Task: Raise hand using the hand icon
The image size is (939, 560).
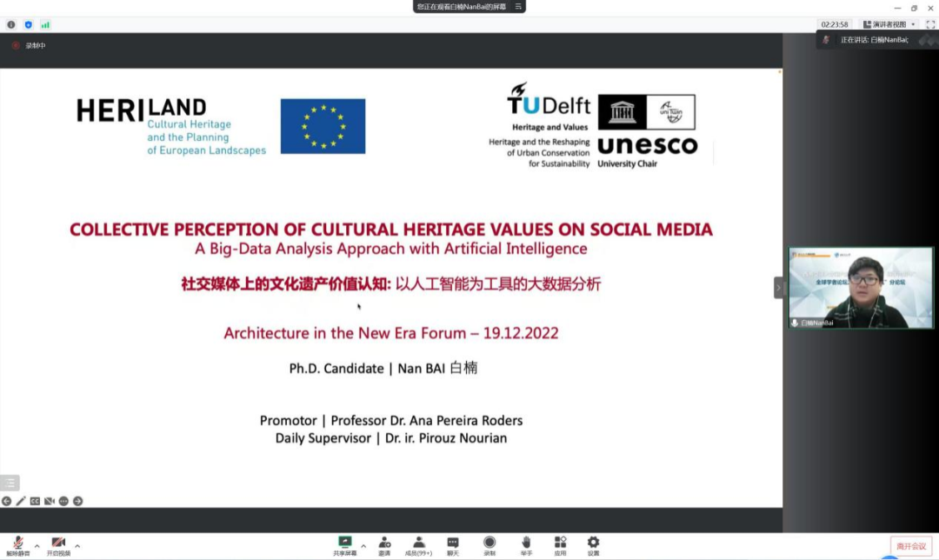Action: click(526, 543)
